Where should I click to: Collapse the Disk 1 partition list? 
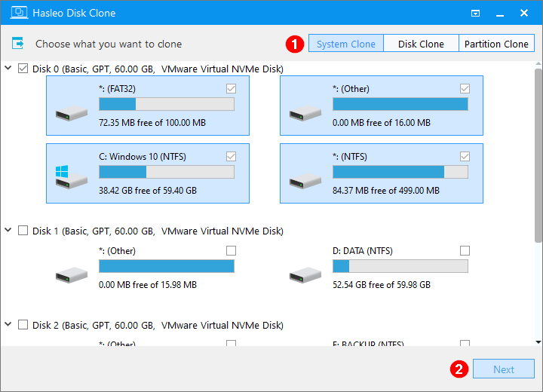click(x=8, y=230)
